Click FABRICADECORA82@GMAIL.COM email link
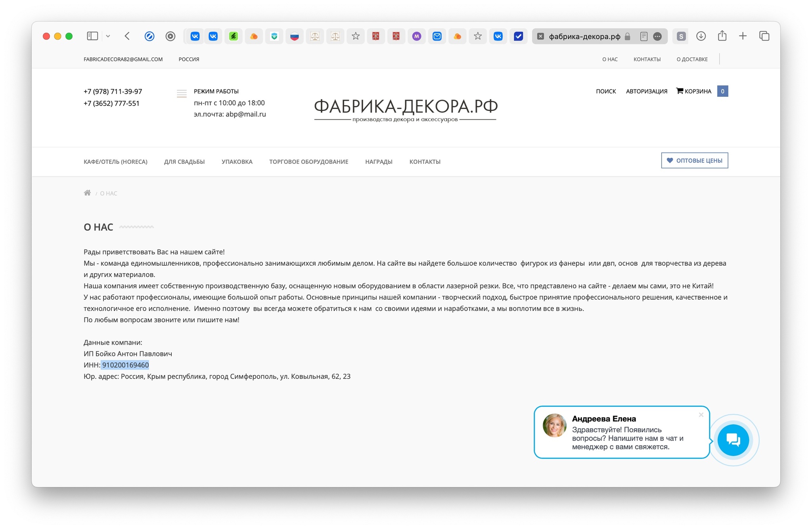The width and height of the screenshot is (812, 529). tap(123, 59)
